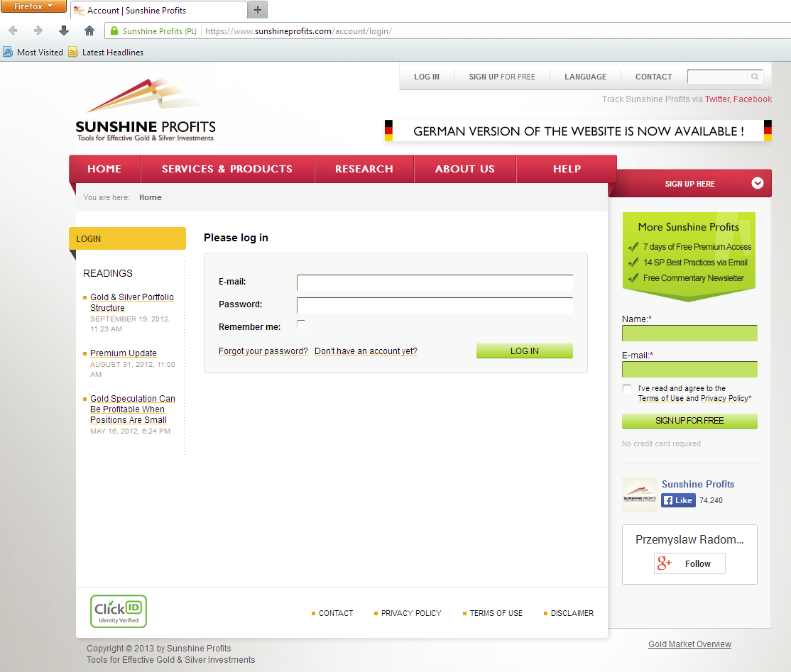Click the Sunshine Profits Facebook page link

pos(698,484)
